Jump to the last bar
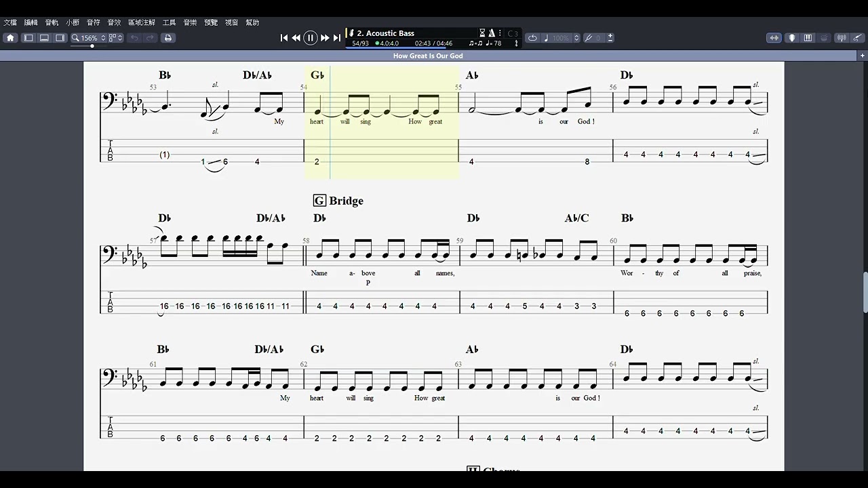This screenshot has height=488, width=868. coord(337,38)
